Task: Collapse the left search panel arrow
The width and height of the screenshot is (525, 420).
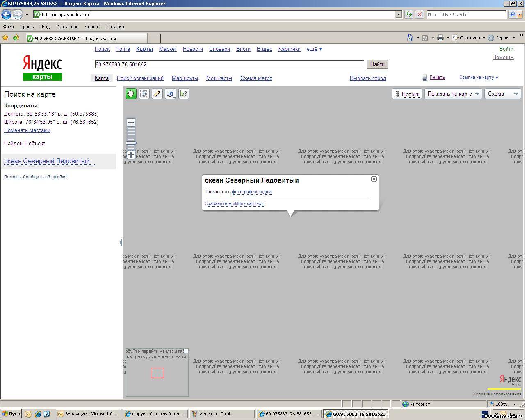Action: 121,242
